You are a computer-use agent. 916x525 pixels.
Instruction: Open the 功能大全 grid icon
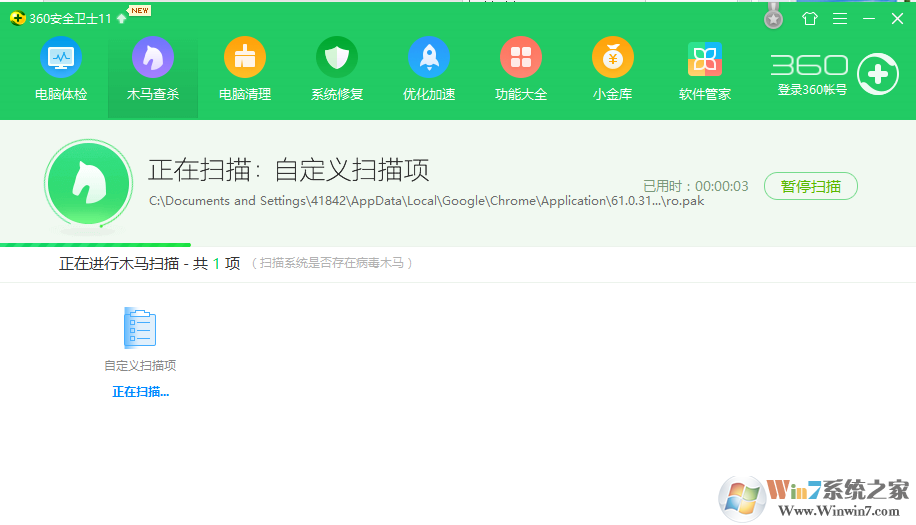point(521,58)
